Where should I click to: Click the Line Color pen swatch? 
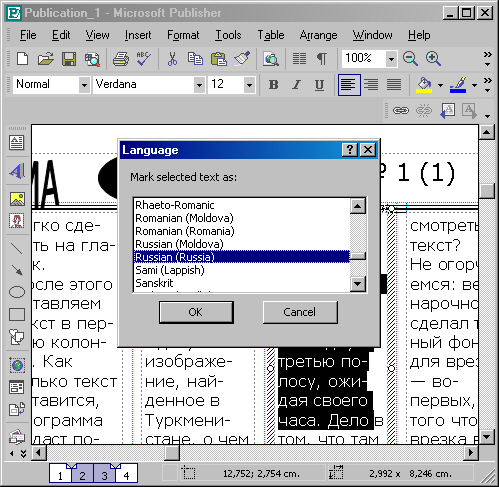[458, 85]
